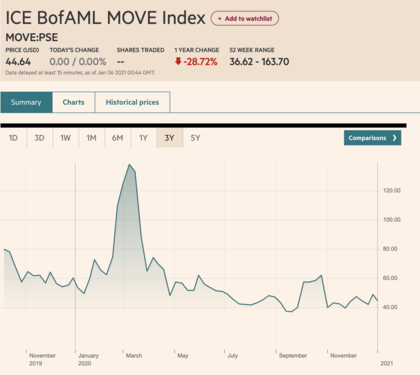Click the data delayed notice text
Screen dimensions: 420x375
80,73
